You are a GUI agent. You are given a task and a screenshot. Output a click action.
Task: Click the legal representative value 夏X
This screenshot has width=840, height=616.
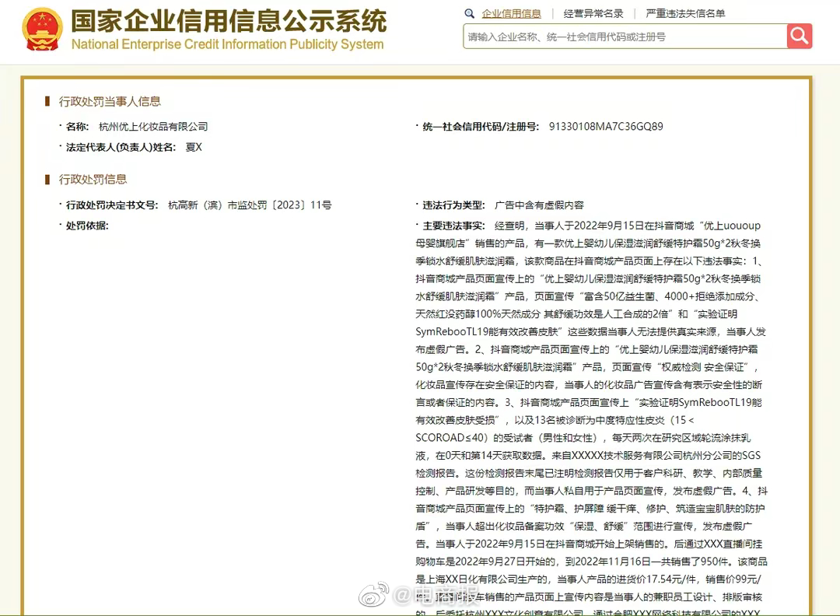pos(194,147)
